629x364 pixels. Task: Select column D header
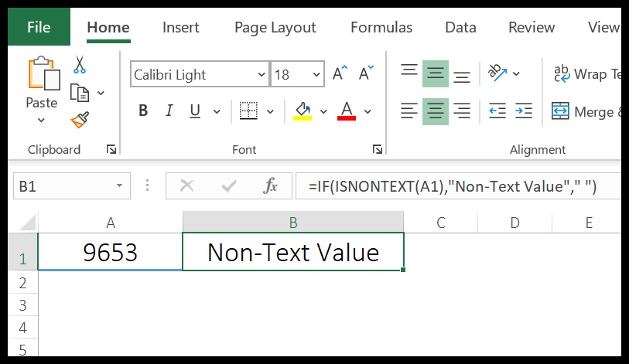coord(515,223)
